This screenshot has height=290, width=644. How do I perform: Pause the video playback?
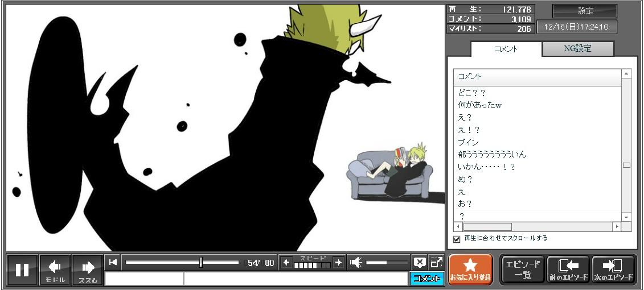(x=22, y=270)
